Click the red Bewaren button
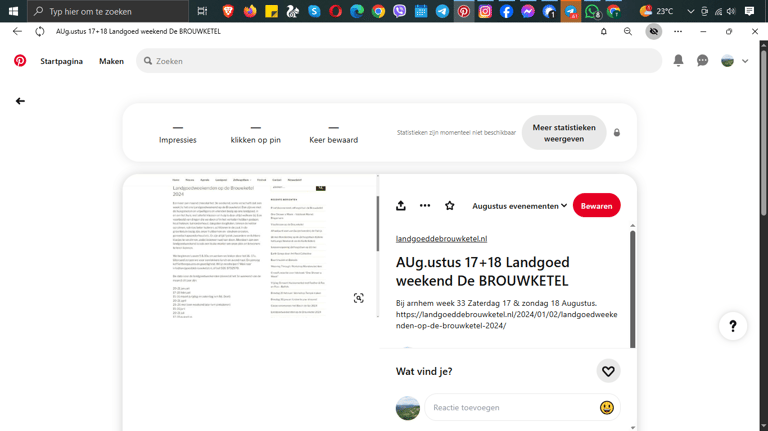768x431 pixels. 596,206
